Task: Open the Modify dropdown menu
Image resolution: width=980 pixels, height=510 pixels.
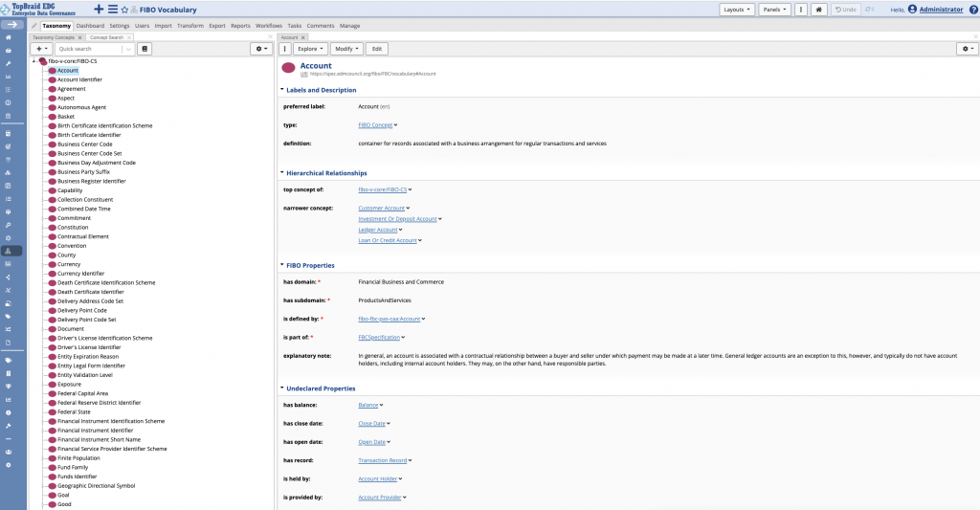Action: pos(346,49)
